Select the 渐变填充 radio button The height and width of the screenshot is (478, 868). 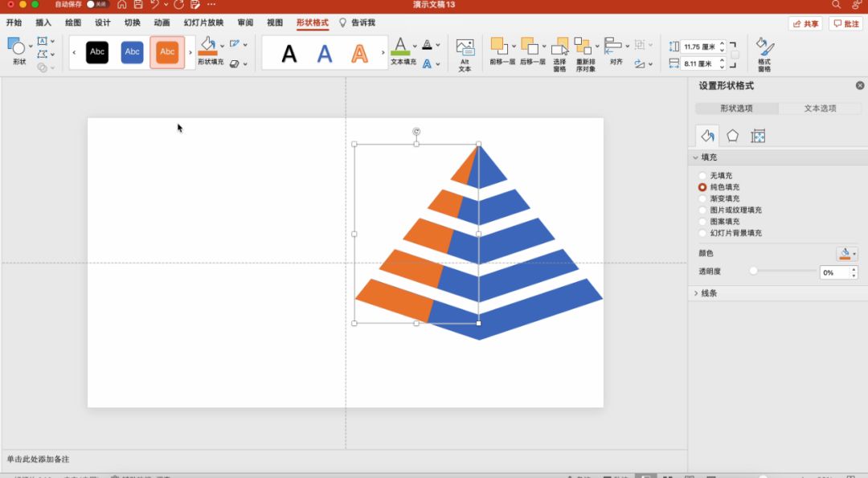(702, 198)
